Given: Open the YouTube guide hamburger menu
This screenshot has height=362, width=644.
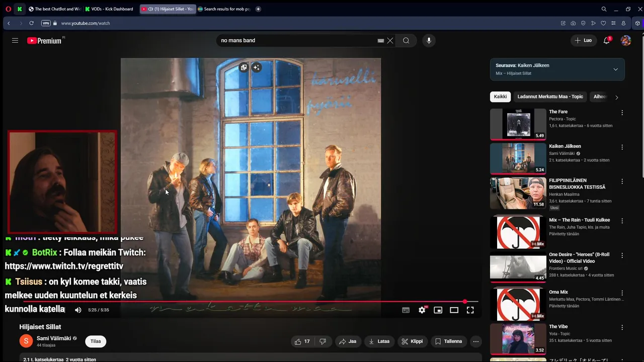Looking at the screenshot, I should 15,40.
